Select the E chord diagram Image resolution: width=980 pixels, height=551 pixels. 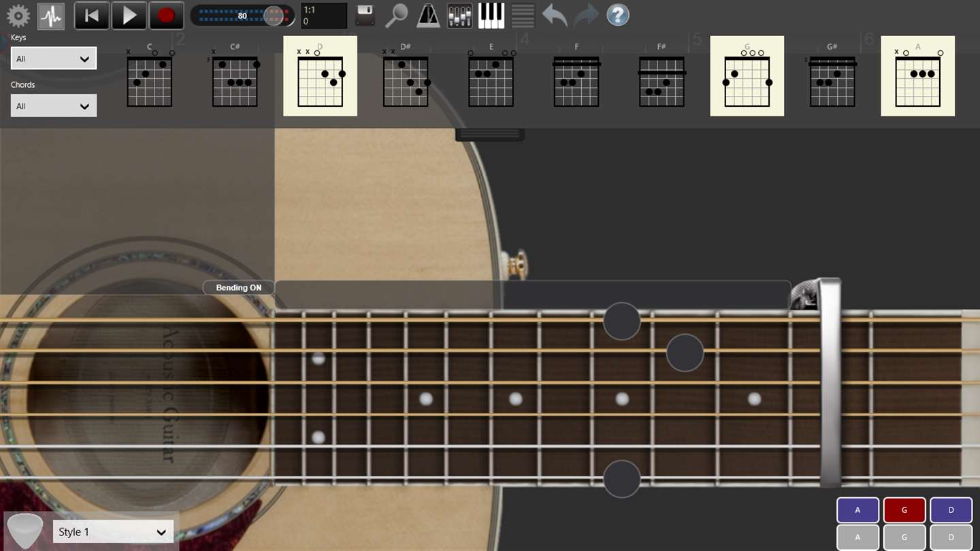(491, 76)
